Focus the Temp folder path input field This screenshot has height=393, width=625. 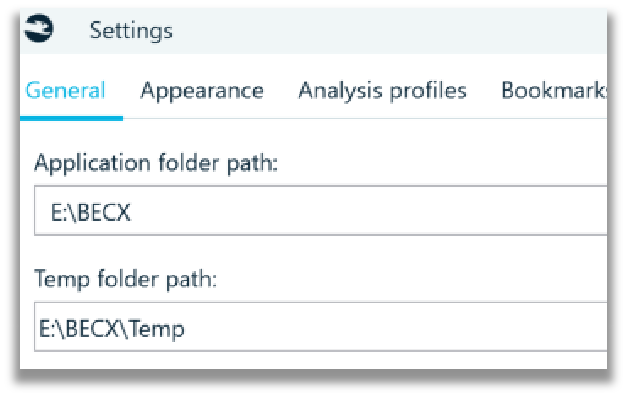point(321,327)
